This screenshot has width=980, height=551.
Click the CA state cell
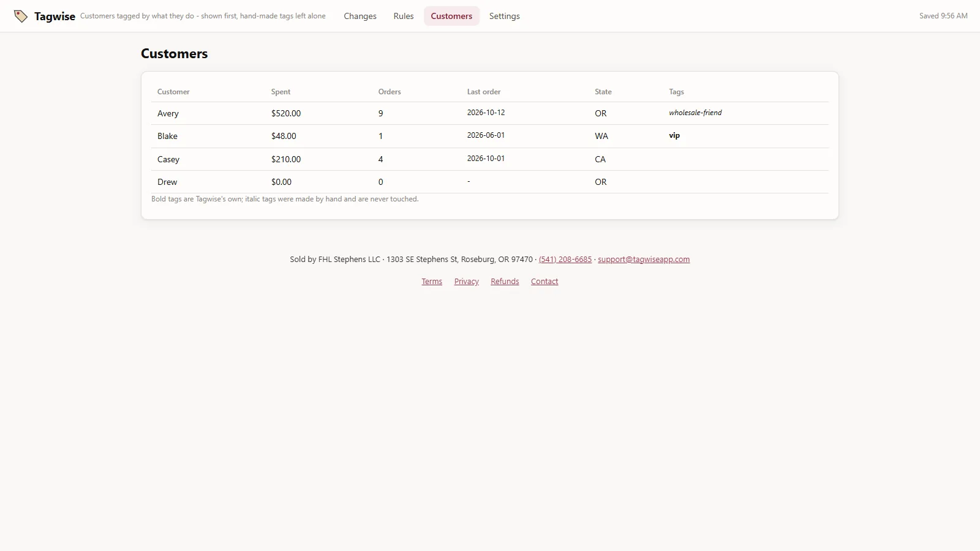pyautogui.click(x=600, y=159)
